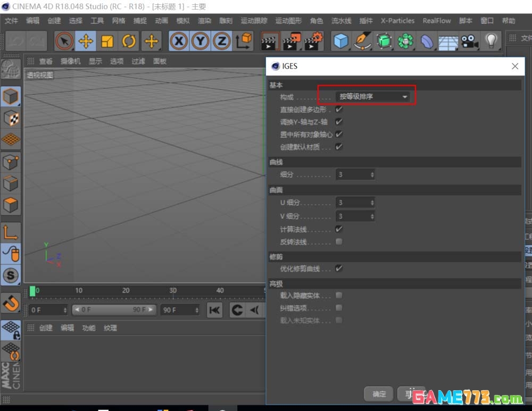Open the X-Particles menu

pos(397,21)
